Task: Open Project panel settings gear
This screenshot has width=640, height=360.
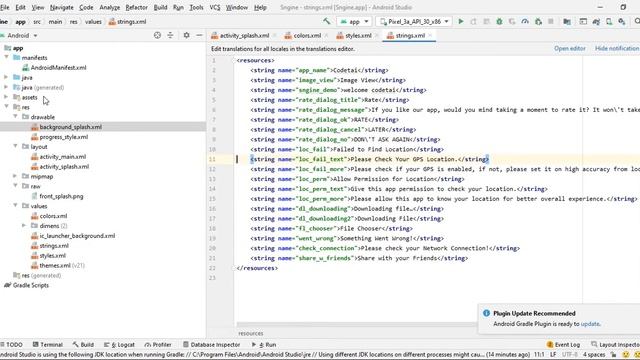Action: (186, 36)
